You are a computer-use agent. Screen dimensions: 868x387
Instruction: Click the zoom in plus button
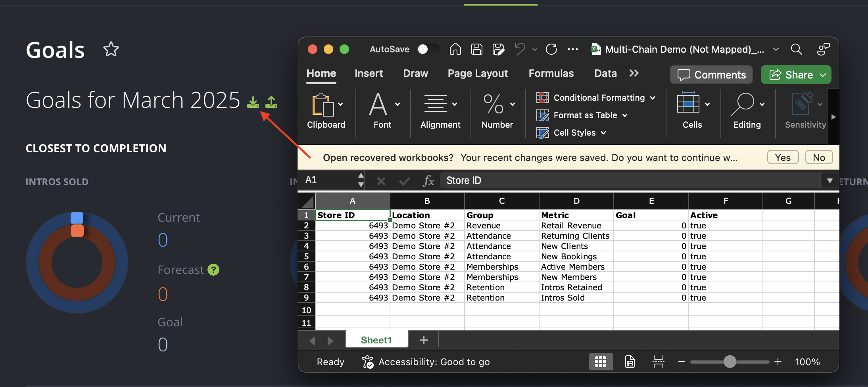pyautogui.click(x=778, y=361)
